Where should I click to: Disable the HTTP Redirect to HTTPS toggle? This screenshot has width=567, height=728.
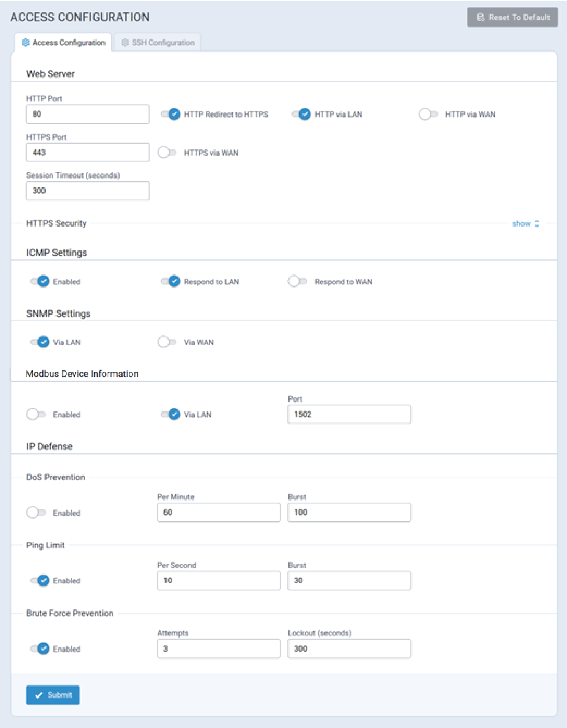pos(170,114)
